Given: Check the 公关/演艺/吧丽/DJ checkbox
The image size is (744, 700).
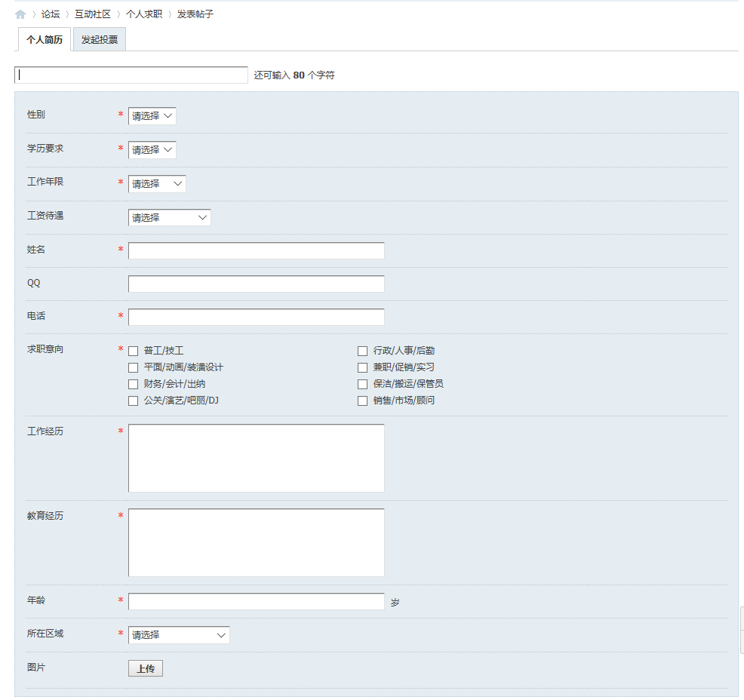Looking at the screenshot, I should [x=134, y=401].
